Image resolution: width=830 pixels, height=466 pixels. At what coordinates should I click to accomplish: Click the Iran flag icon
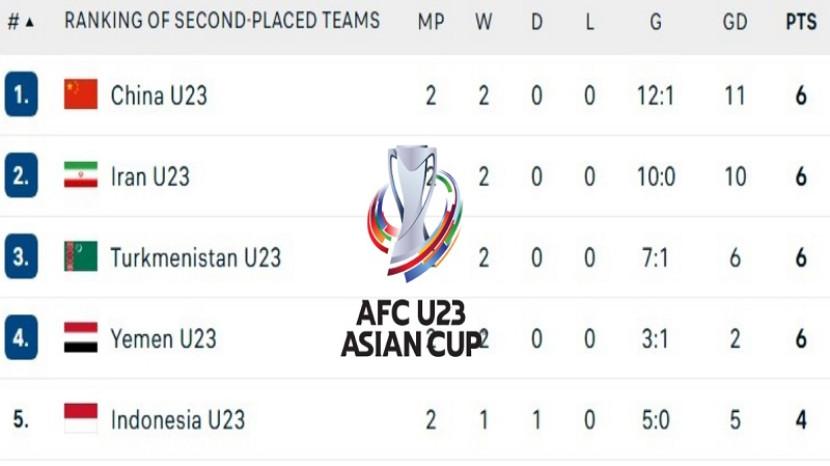81,176
